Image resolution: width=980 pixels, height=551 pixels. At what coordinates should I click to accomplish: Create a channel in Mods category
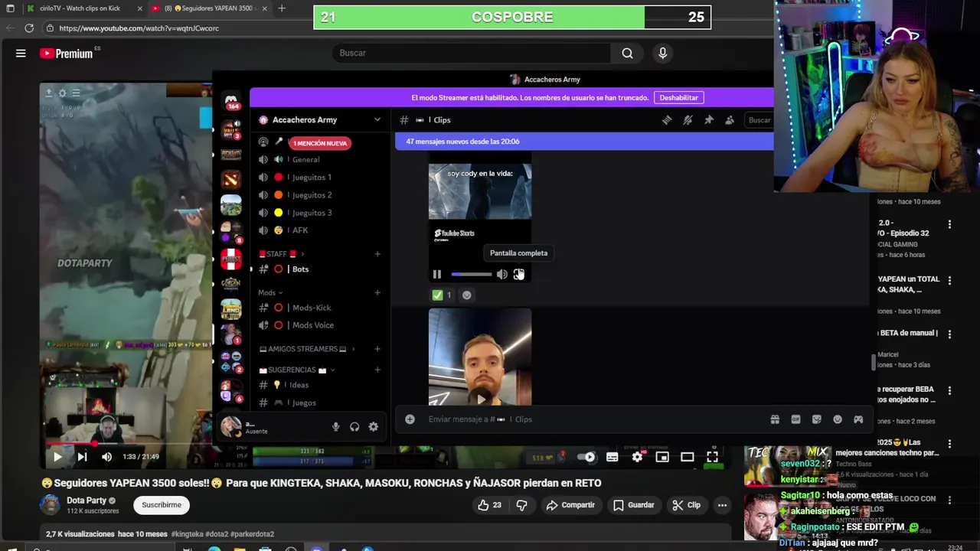point(377,292)
